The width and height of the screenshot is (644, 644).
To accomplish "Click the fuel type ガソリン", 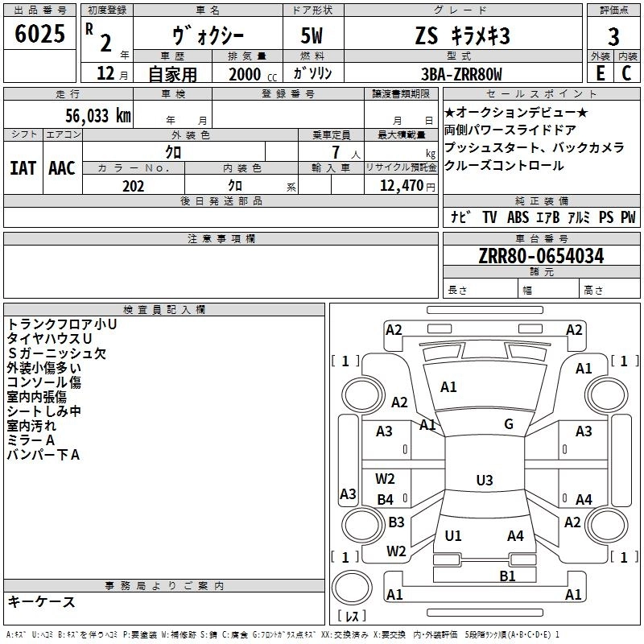I will (312, 73).
